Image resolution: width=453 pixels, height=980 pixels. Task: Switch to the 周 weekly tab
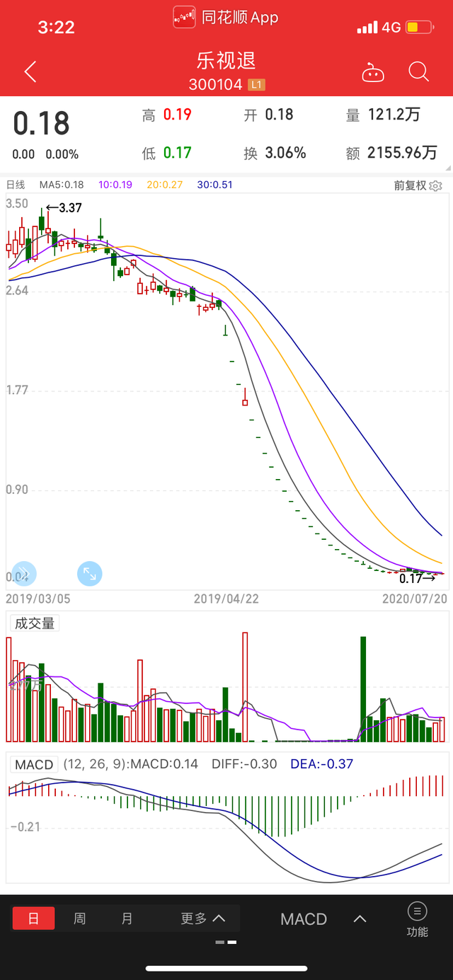(x=80, y=918)
